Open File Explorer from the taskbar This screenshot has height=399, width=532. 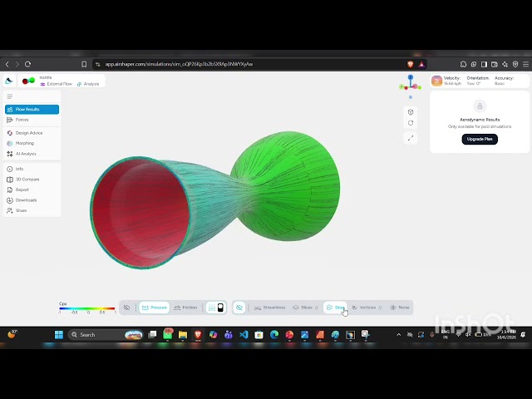pyautogui.click(x=183, y=335)
